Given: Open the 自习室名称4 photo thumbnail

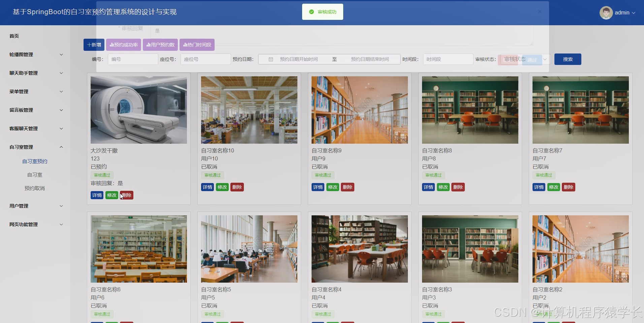Looking at the screenshot, I should tap(360, 249).
